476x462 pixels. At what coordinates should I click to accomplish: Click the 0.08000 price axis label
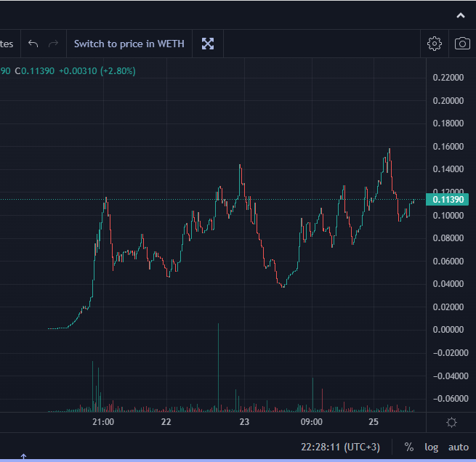448,238
